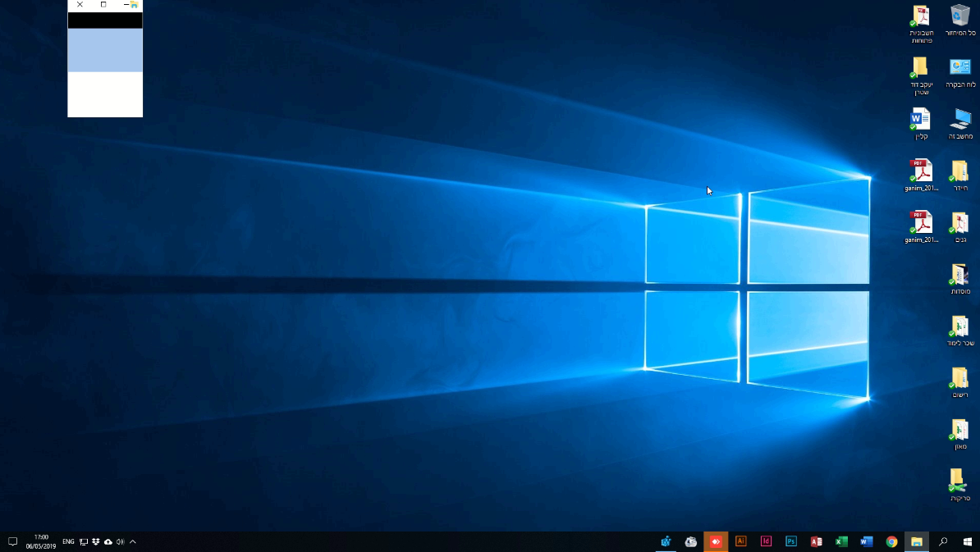The height and width of the screenshot is (552, 980).
Task: Maximize the small File Explorer window
Action: (103, 4)
